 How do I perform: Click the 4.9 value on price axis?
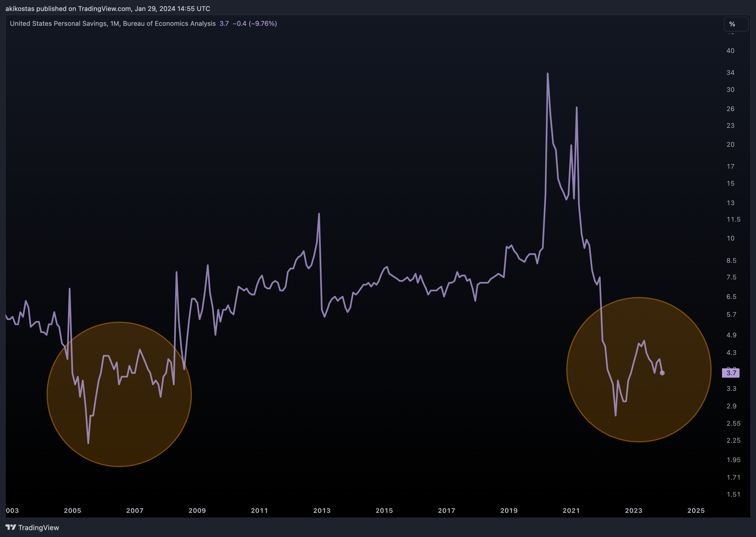[x=732, y=335]
